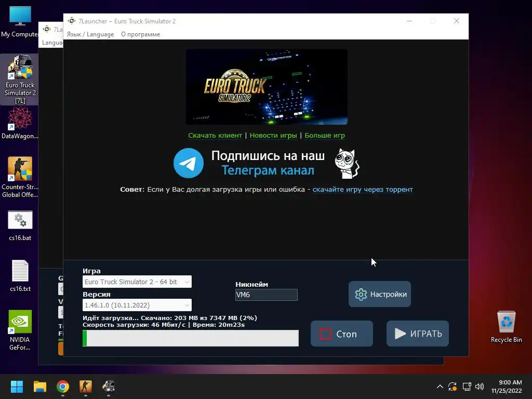Select the cs16.txt desktop file
Viewport: 532px width, 399px height.
coord(20,276)
